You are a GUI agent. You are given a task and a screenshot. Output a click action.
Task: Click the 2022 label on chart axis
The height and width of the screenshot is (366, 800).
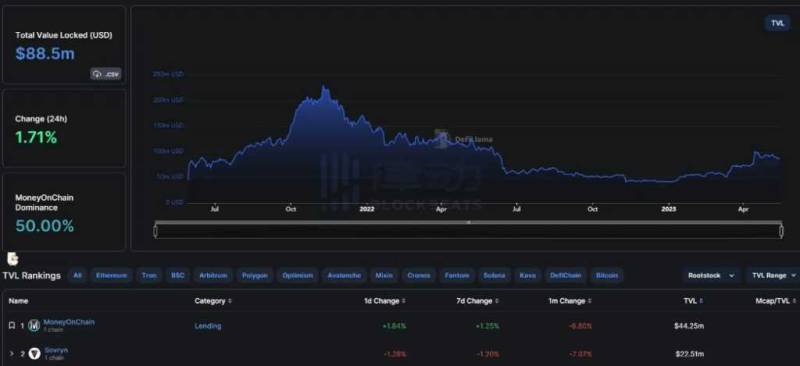coord(367,209)
